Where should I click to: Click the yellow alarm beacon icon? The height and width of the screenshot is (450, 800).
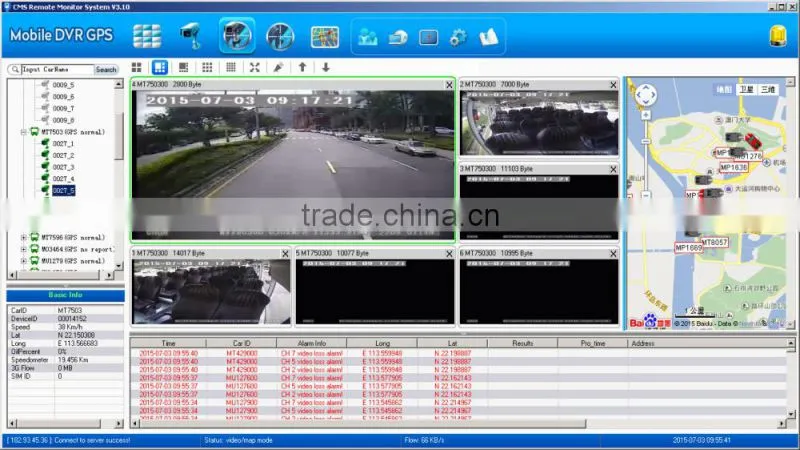click(778, 36)
